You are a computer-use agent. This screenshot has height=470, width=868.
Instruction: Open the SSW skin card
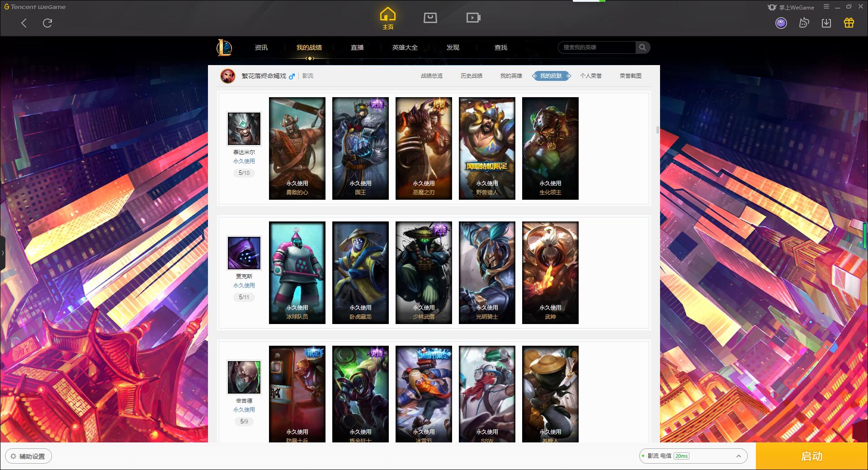pyautogui.click(x=487, y=394)
